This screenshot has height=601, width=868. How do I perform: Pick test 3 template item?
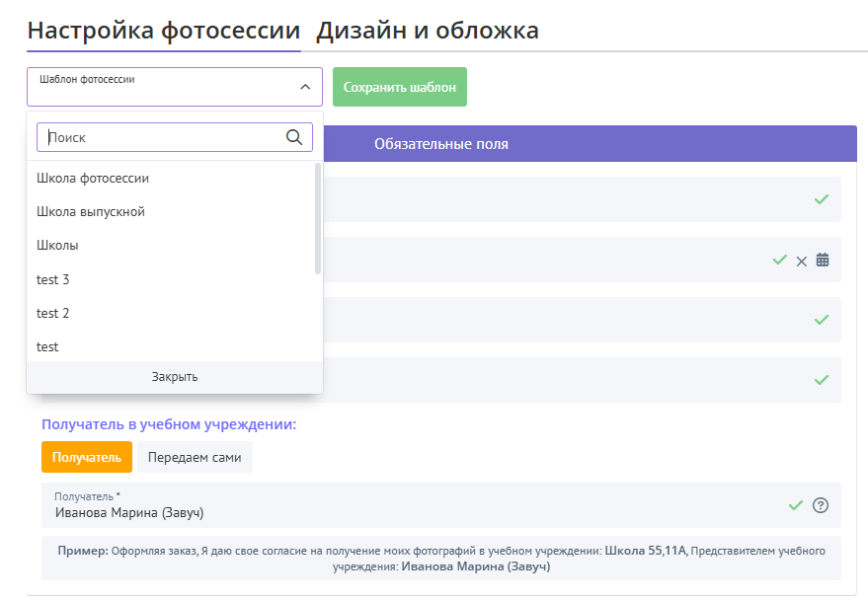[53, 279]
